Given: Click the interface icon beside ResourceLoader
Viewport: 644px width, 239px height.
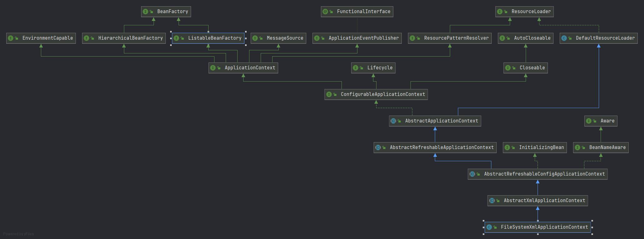Looking at the screenshot, I should [x=500, y=12].
